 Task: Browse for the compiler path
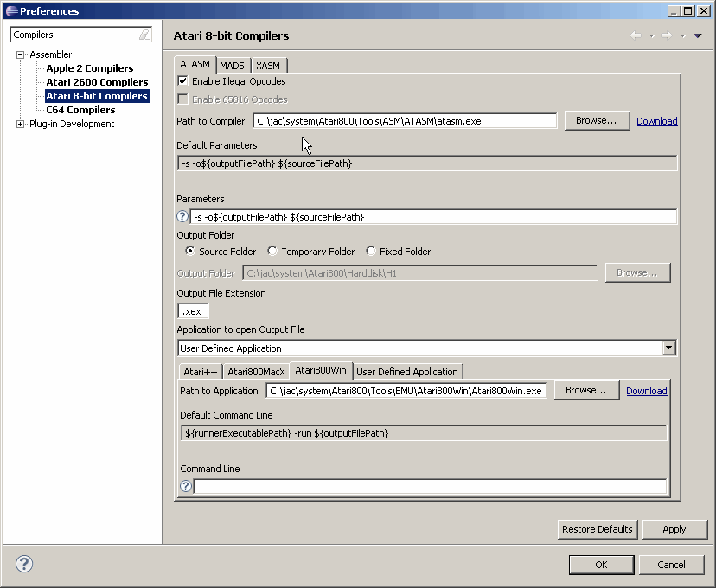tap(597, 120)
